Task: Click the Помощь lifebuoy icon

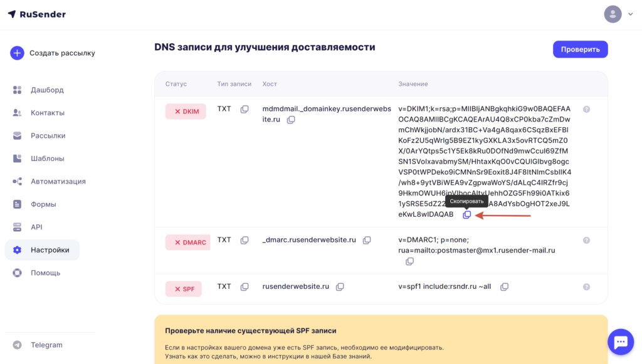Action: (17, 273)
